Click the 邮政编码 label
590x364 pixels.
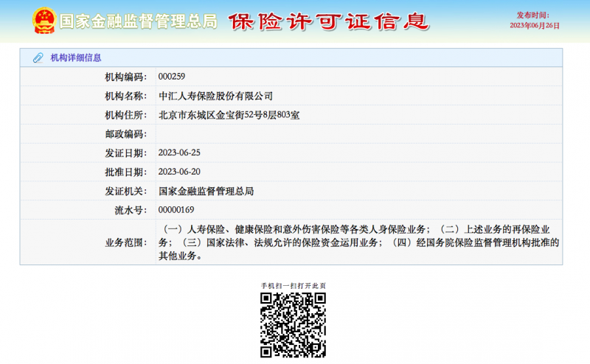[x=125, y=134]
